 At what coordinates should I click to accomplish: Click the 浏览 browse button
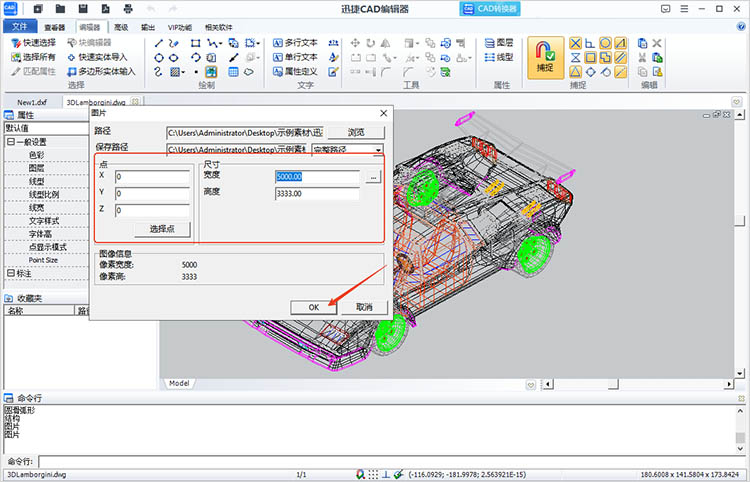(x=356, y=132)
